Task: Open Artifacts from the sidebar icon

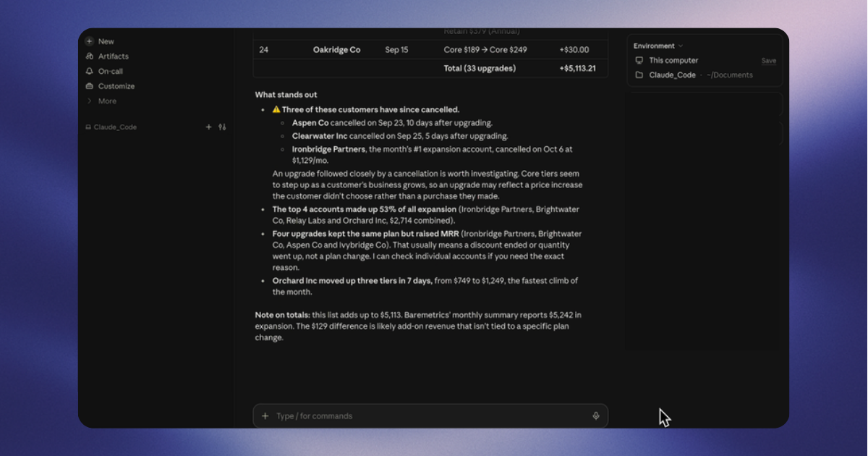Action: (x=89, y=56)
